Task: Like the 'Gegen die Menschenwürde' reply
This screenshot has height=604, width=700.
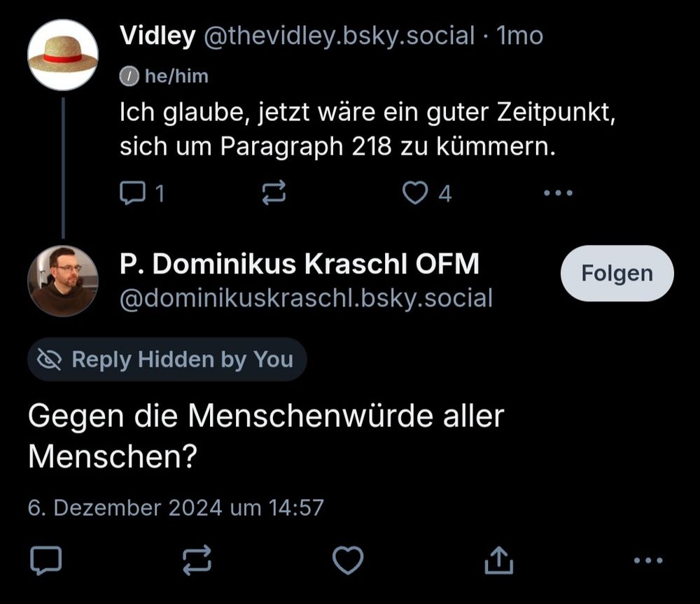Action: tap(348, 559)
